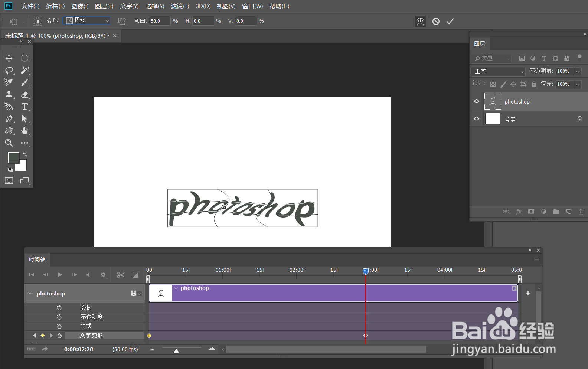
Task: Toggle stopwatch for 不透明度 property
Action: click(59, 317)
